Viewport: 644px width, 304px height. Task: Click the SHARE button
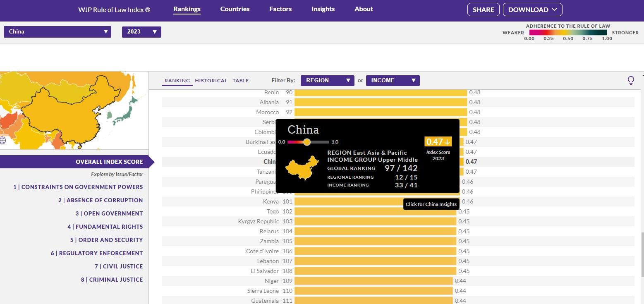(483, 10)
